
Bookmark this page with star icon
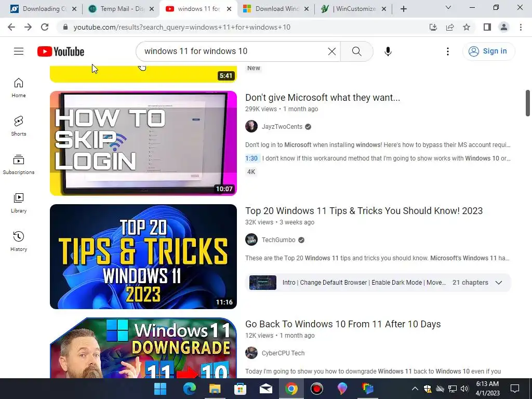467,27
